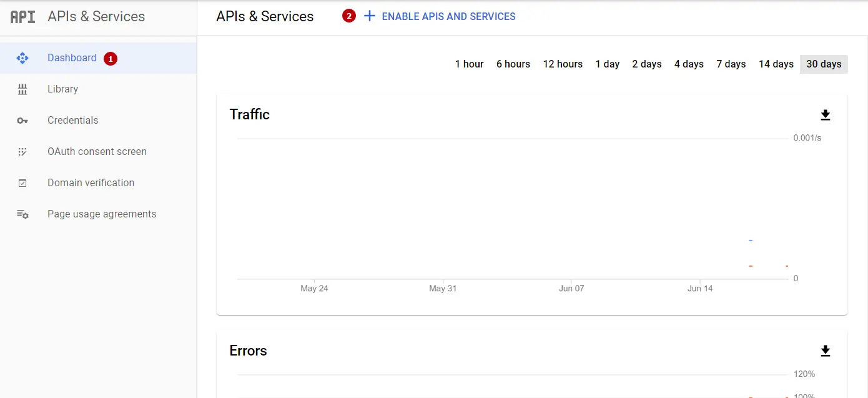868x398 pixels.
Task: Click the API logo icon
Action: click(x=23, y=17)
